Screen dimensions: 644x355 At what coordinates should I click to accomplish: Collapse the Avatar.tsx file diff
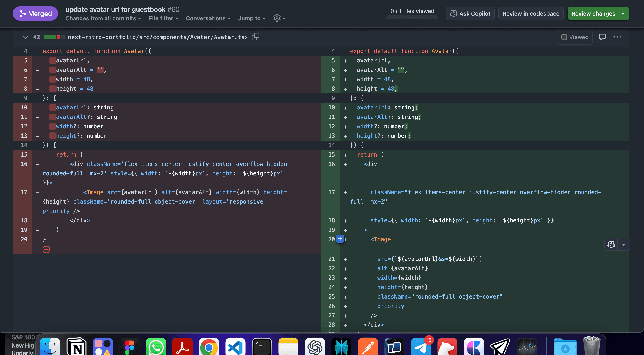[x=25, y=37]
